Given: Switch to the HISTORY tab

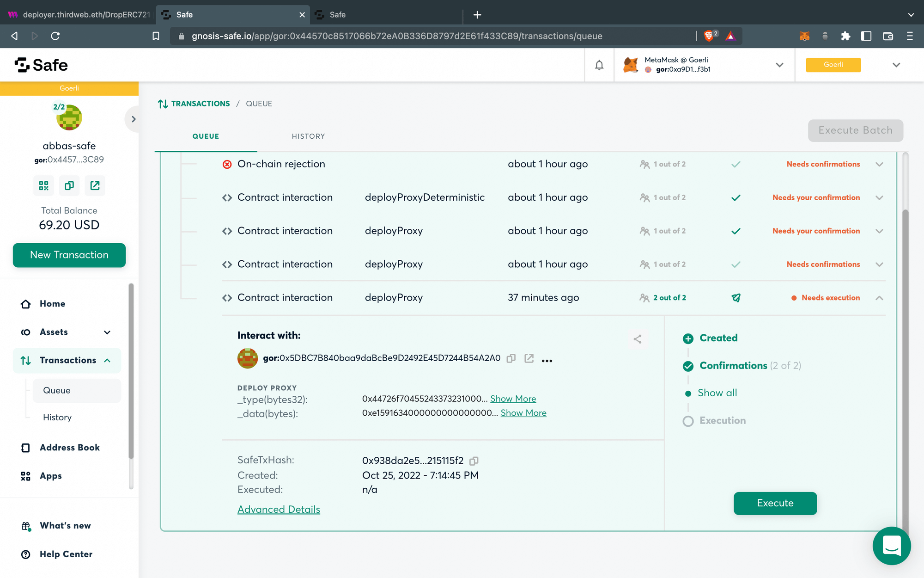Looking at the screenshot, I should pyautogui.click(x=308, y=136).
